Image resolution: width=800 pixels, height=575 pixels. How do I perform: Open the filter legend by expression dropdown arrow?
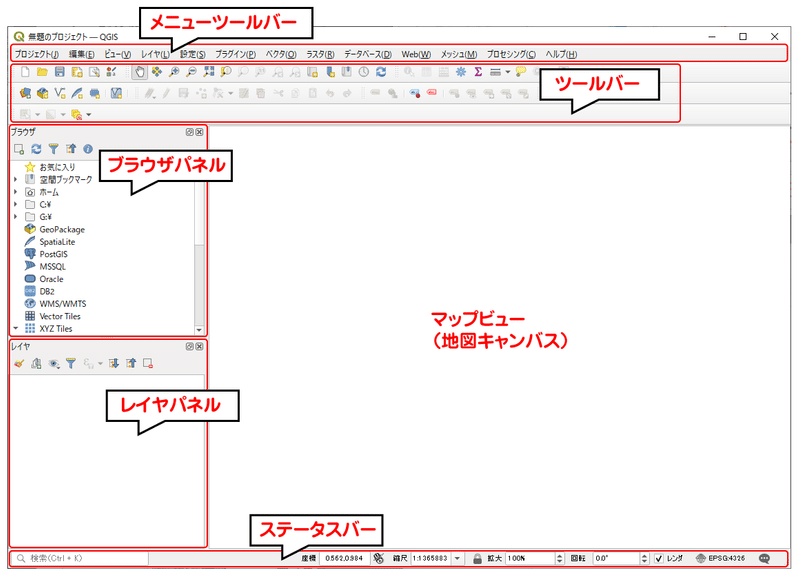coord(100,363)
